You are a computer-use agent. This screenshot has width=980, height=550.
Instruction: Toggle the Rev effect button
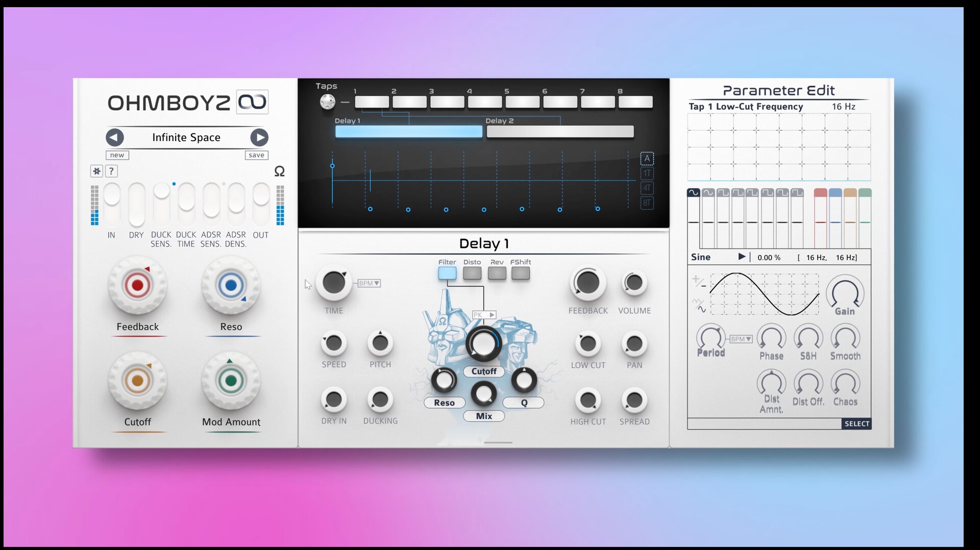[x=497, y=273]
